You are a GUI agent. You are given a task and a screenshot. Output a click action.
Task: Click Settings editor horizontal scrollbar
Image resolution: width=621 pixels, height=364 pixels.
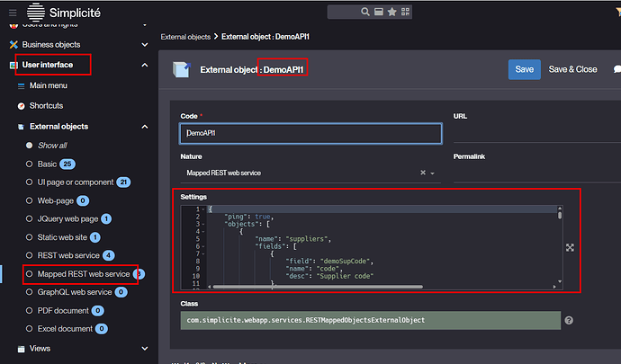(x=318, y=287)
